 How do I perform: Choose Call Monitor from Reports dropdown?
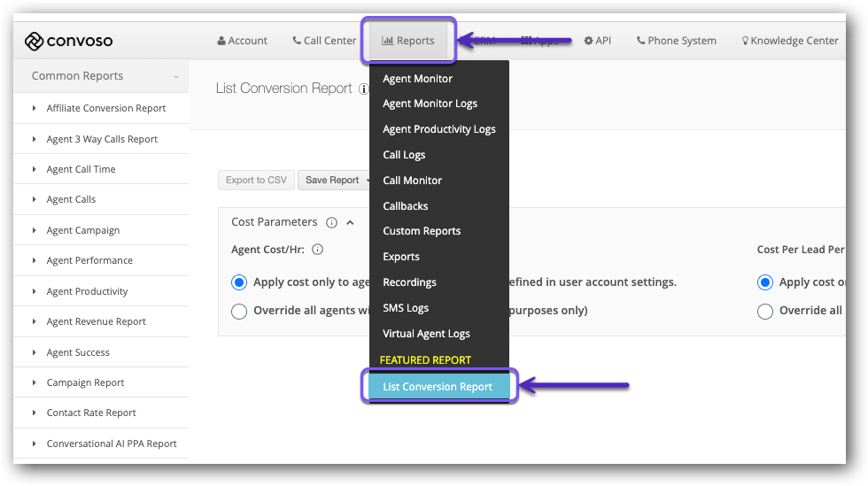point(413,181)
